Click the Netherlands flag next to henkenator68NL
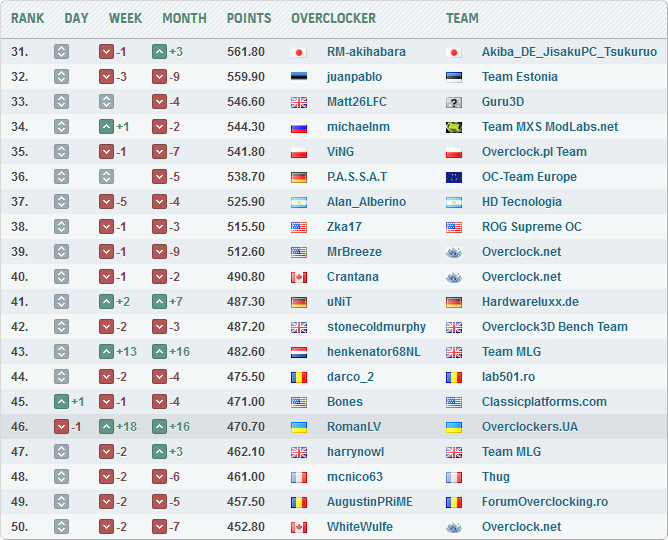Viewport: 668px width, 540px height. 299,352
